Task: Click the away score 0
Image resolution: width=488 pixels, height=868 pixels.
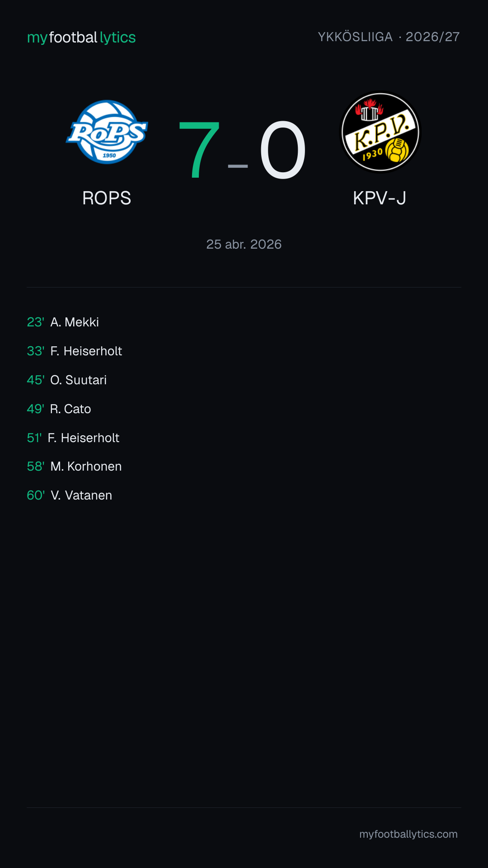Action: [x=283, y=149]
